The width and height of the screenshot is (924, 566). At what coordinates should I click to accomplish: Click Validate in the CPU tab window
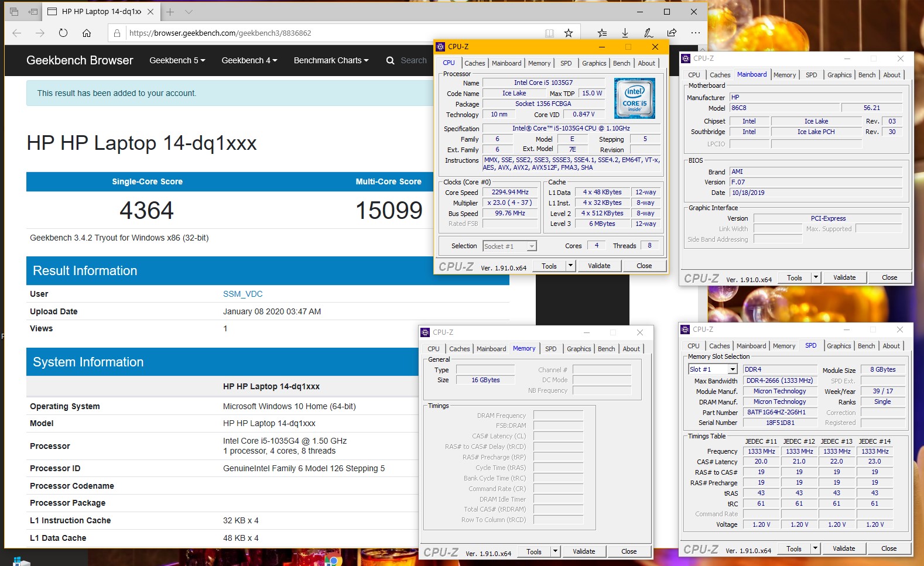point(599,266)
